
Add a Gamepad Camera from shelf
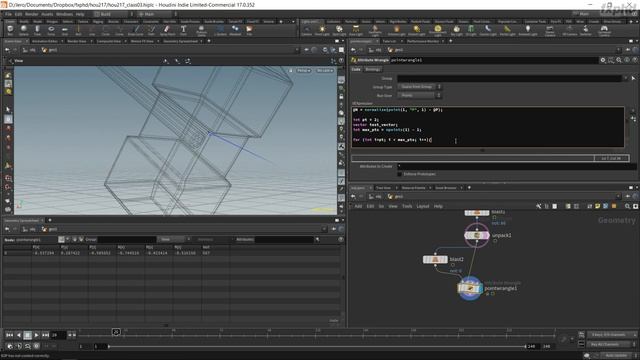[x=604, y=30]
